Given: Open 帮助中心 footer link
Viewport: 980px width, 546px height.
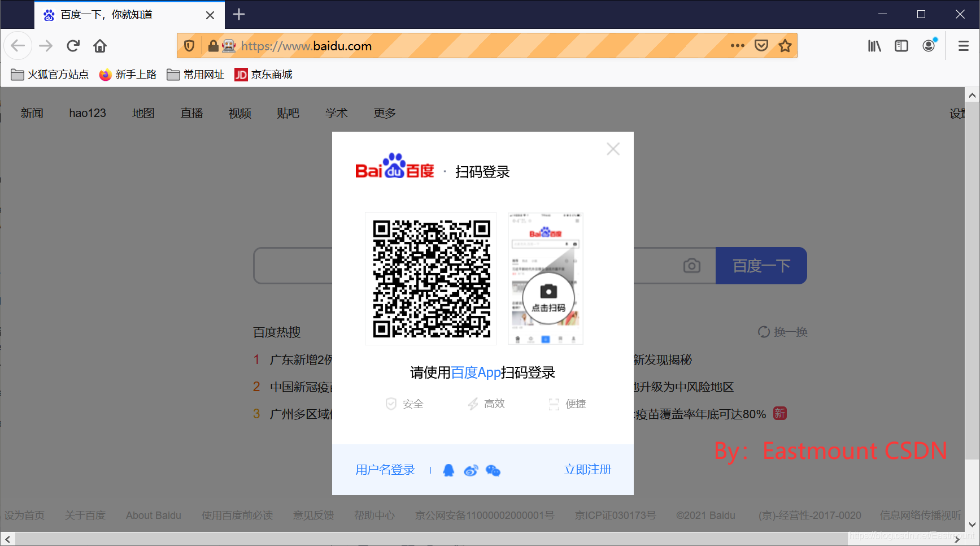Looking at the screenshot, I should pyautogui.click(x=374, y=515).
